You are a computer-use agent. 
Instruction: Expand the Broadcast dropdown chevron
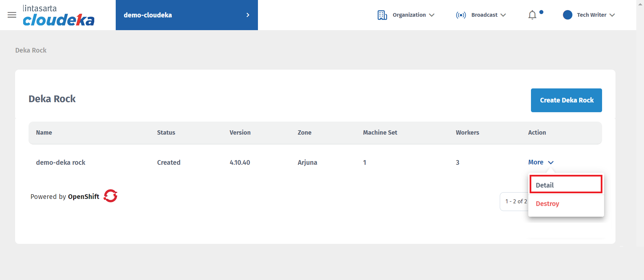pos(503,15)
